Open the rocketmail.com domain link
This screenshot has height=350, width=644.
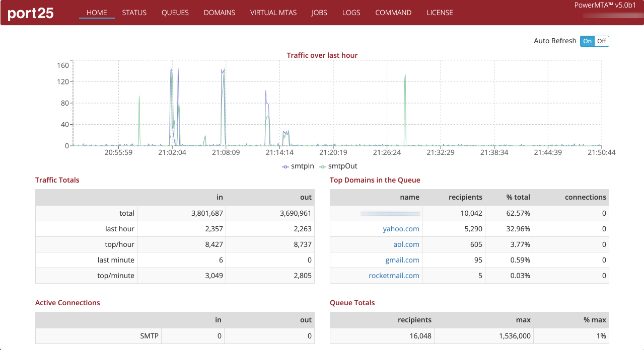394,276
